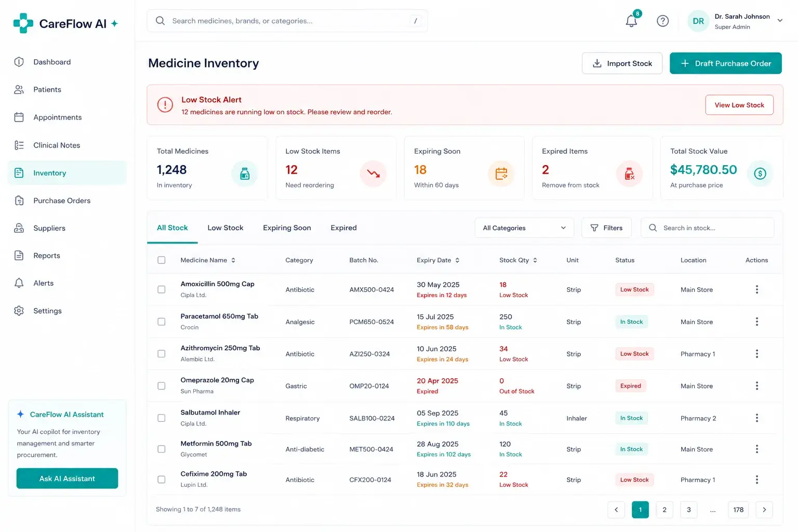Click the Expiring Soon calendar icon

[x=501, y=174]
